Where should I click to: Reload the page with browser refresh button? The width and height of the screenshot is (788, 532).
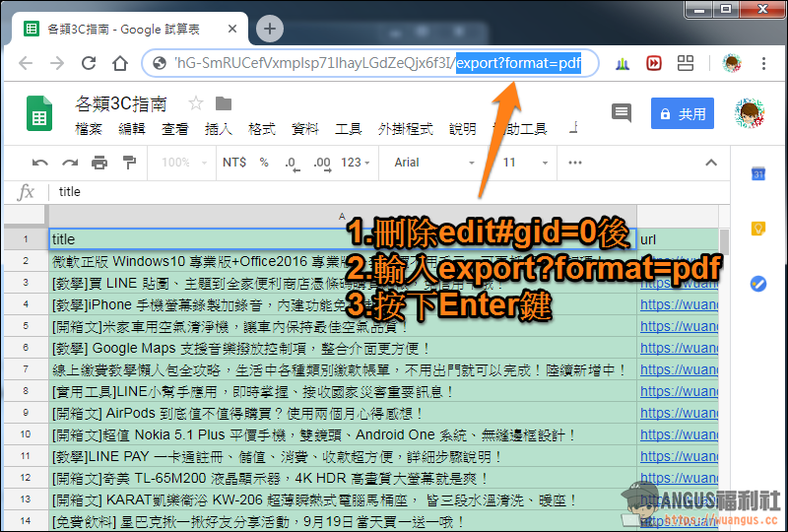point(89,64)
